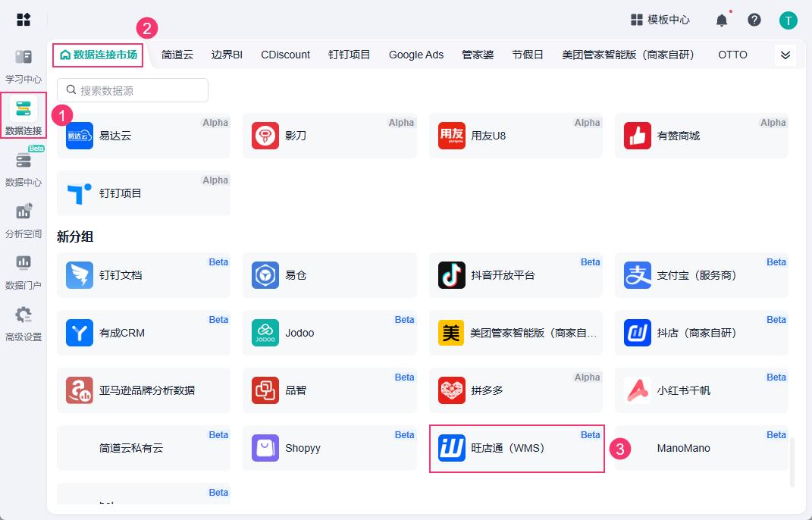This screenshot has height=520, width=812.
Task: Switch to the 节假日 tab
Action: point(528,55)
